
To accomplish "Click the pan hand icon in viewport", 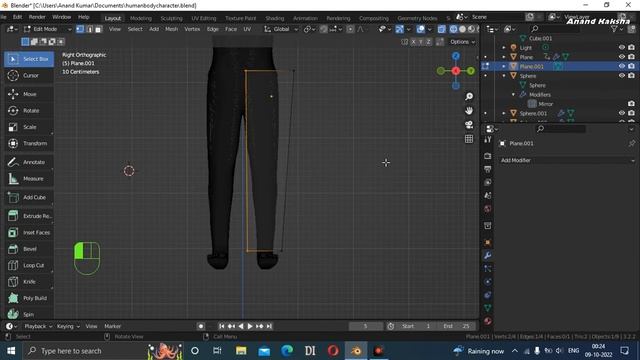I will pos(469,111).
